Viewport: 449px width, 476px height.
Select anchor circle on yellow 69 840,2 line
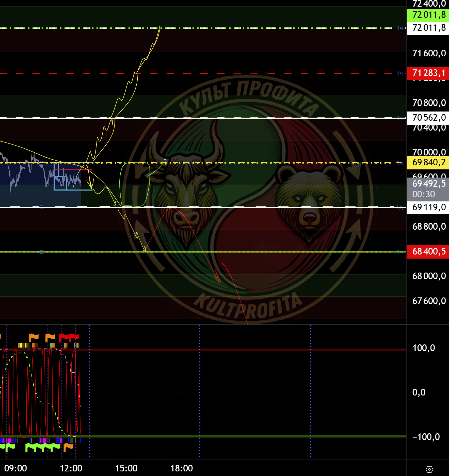point(41,163)
